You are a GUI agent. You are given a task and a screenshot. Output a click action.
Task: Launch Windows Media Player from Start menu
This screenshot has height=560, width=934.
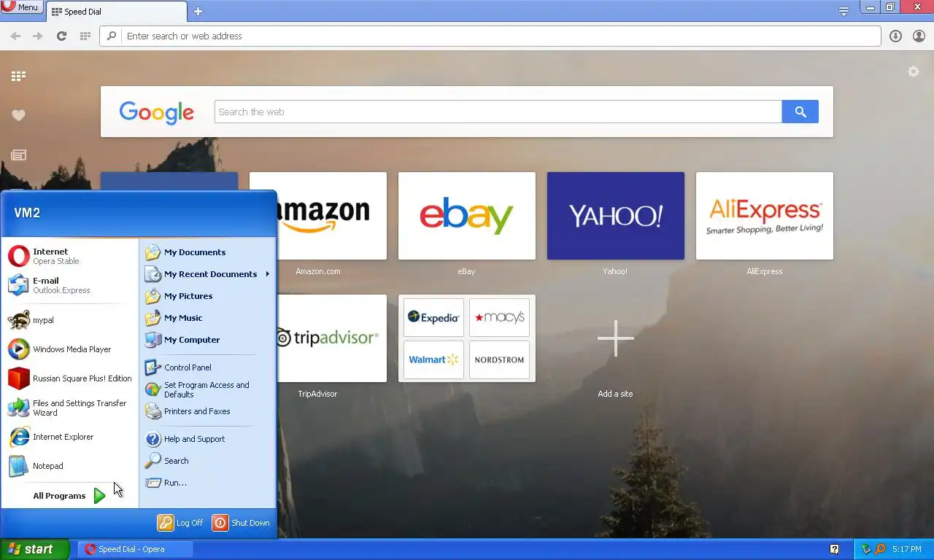tap(70, 349)
